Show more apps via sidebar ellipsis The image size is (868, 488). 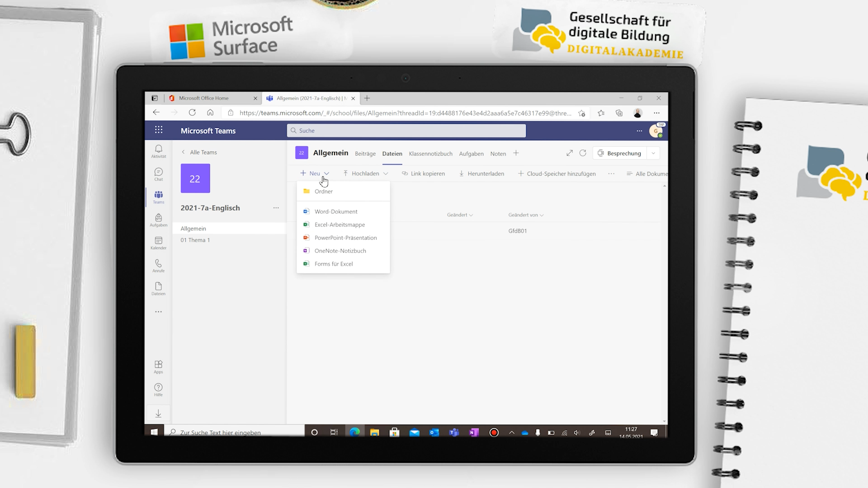(x=158, y=312)
